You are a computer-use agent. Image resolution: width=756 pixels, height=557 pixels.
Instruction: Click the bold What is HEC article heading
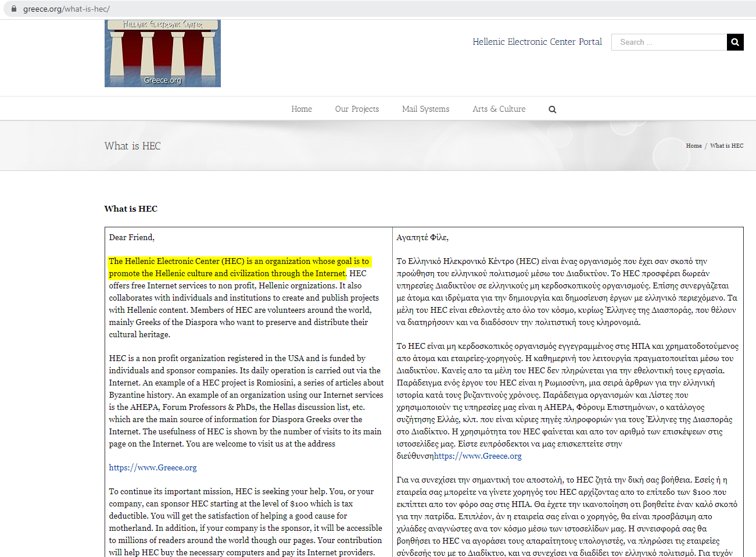point(131,209)
